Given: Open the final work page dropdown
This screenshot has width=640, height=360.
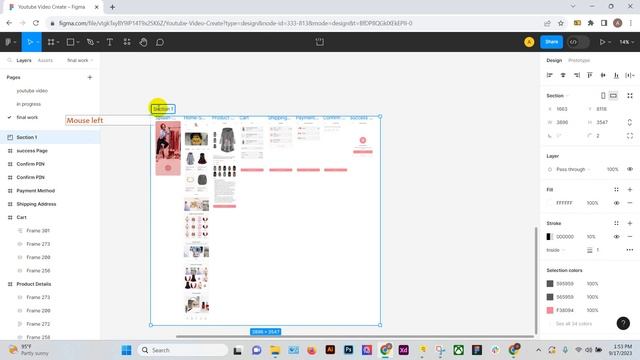Looking at the screenshot, I should (x=80, y=60).
